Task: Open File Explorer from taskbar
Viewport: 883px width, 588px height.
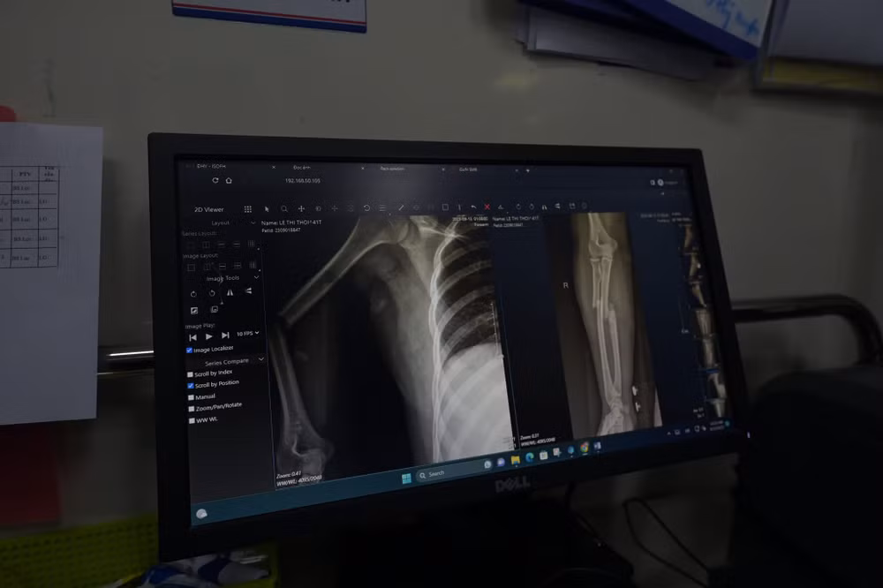Action: (515, 460)
